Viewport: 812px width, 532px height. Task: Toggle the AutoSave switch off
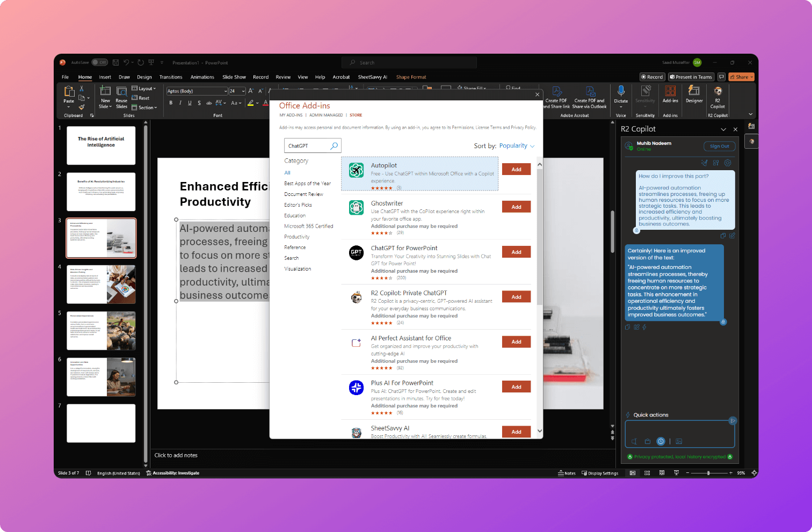click(100, 62)
